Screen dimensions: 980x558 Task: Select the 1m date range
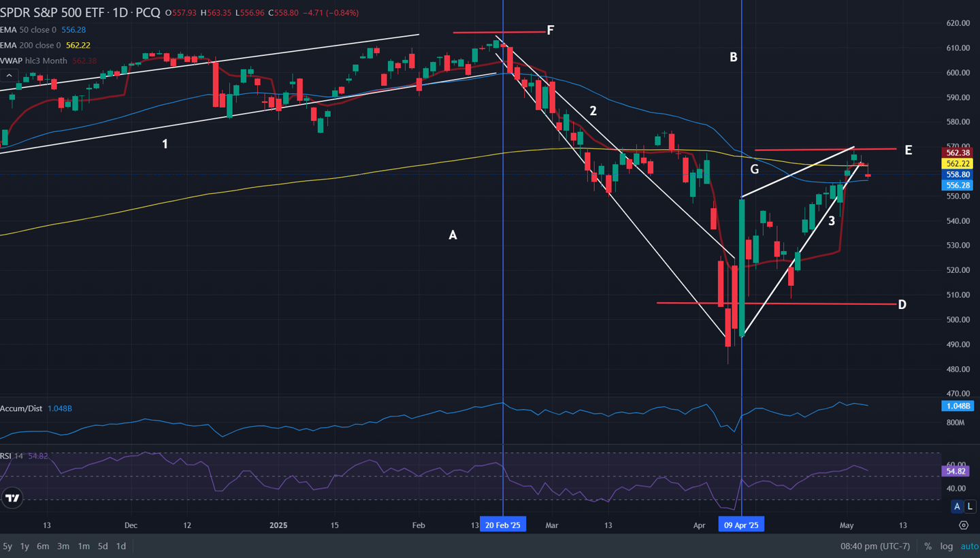pyautogui.click(x=84, y=546)
